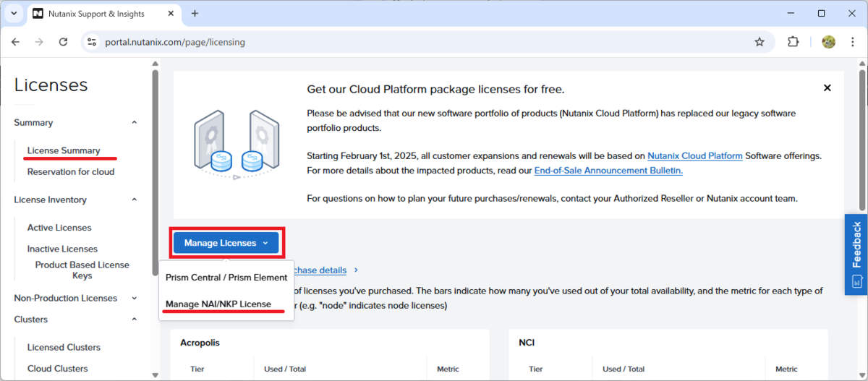
Task: Click the sidebar scrollbar's down arrow
Action: coord(155,374)
